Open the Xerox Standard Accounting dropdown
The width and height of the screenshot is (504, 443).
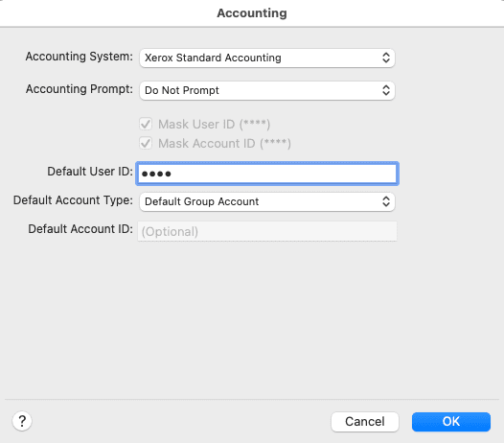point(267,58)
